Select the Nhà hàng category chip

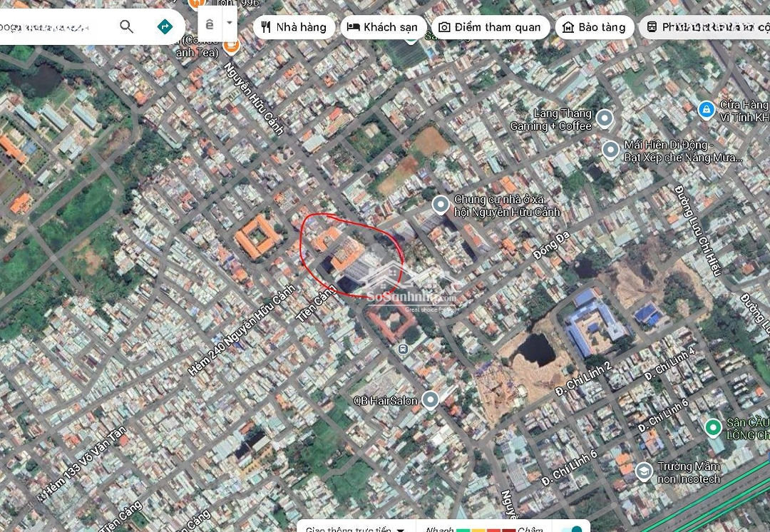click(294, 27)
